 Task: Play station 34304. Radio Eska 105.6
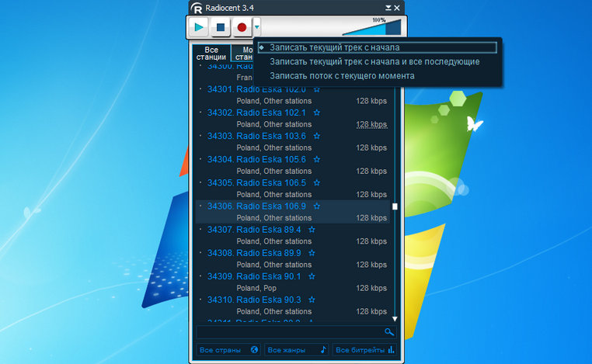tap(256, 160)
